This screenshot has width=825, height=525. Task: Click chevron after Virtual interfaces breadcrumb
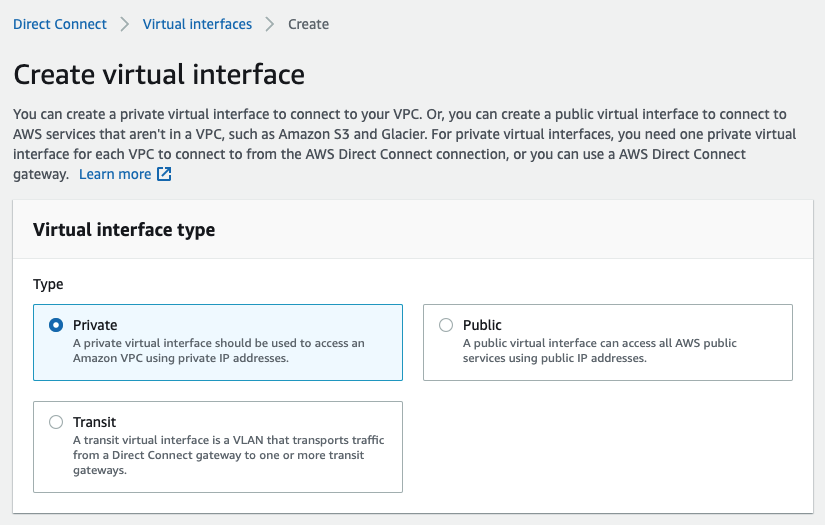coord(270,24)
